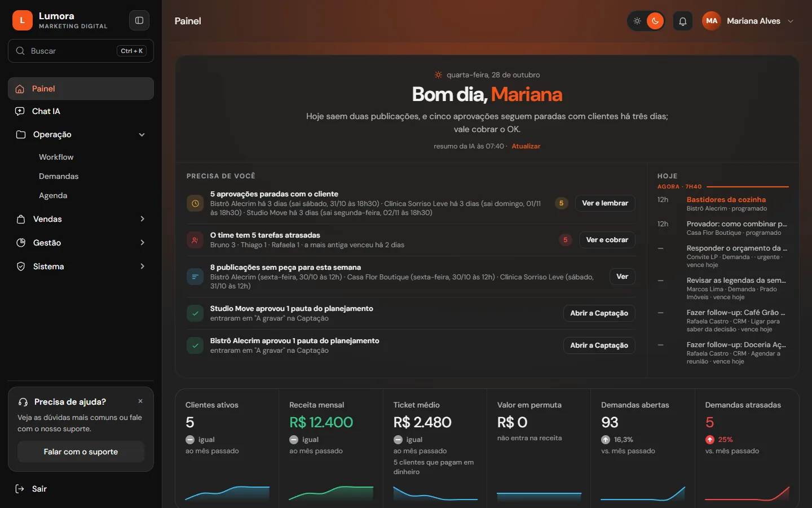The image size is (812, 508).
Task: Close the Precisa de ajuda card
Action: pos(140,401)
